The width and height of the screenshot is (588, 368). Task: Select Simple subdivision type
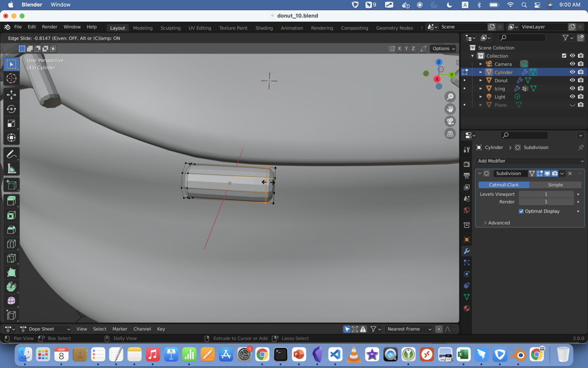tap(555, 185)
